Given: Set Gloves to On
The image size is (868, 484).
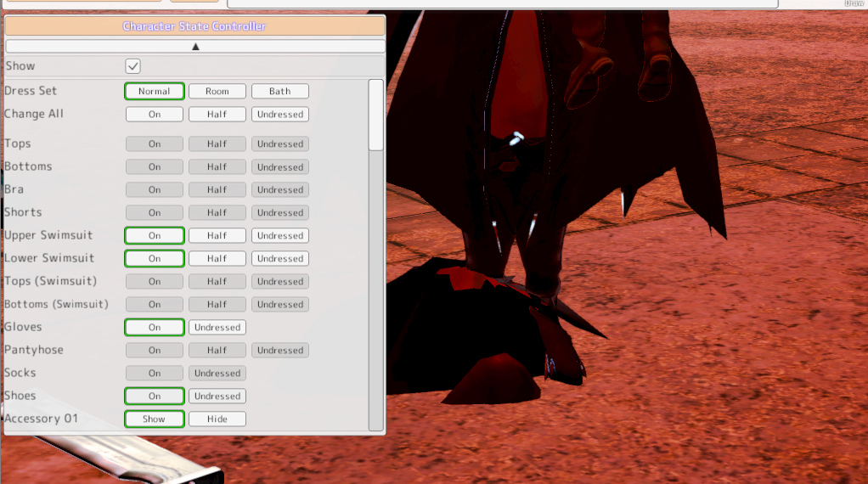Looking at the screenshot, I should click(x=155, y=328).
